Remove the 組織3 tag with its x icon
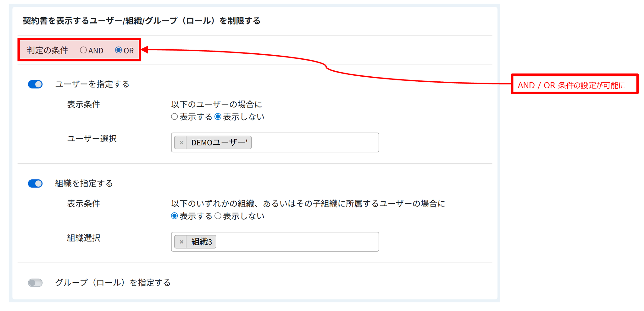Viewport: 644px width, 311px height. 181,242
